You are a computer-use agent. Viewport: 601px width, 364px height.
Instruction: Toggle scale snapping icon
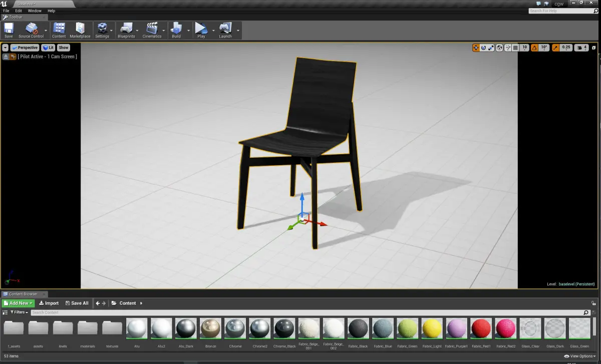pyautogui.click(x=555, y=48)
